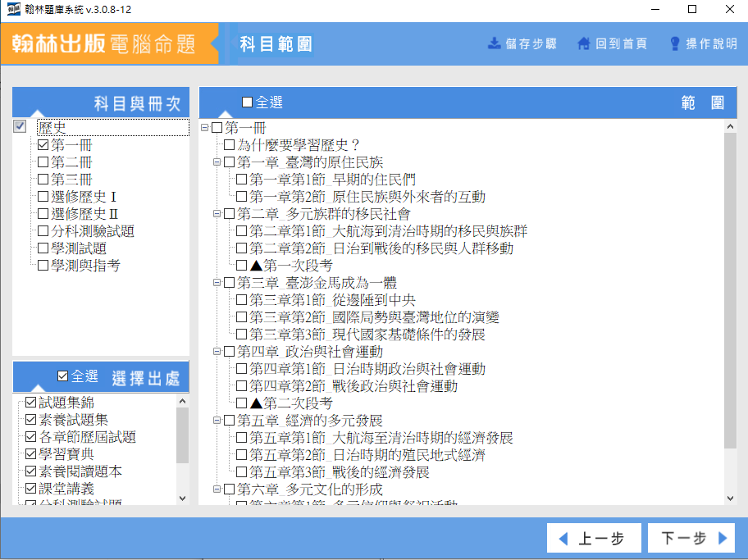Screen dimensions: 748x560
Task: Check the ▲第一次段考 checkbox
Action: point(241,266)
